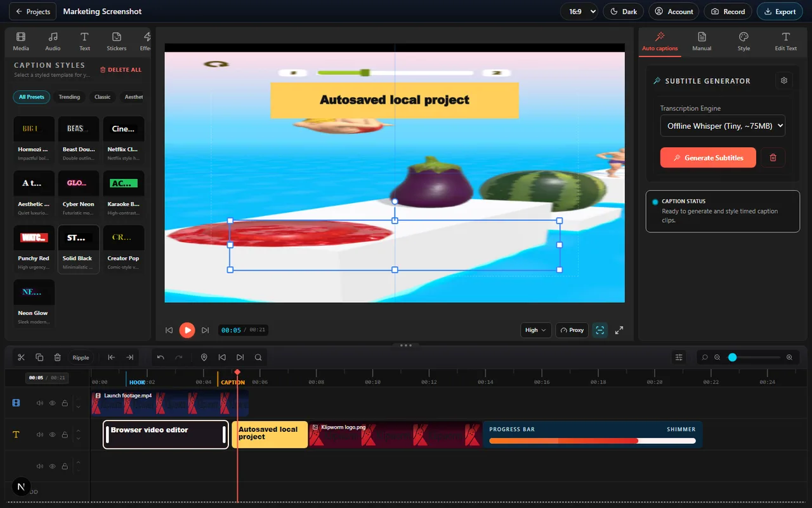Click the Record button

(x=728, y=11)
